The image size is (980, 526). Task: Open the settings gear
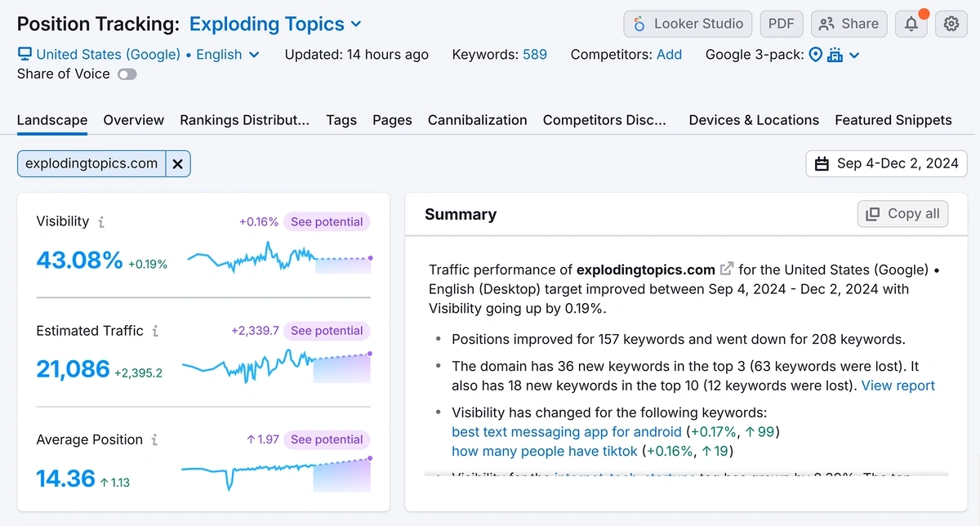(950, 24)
